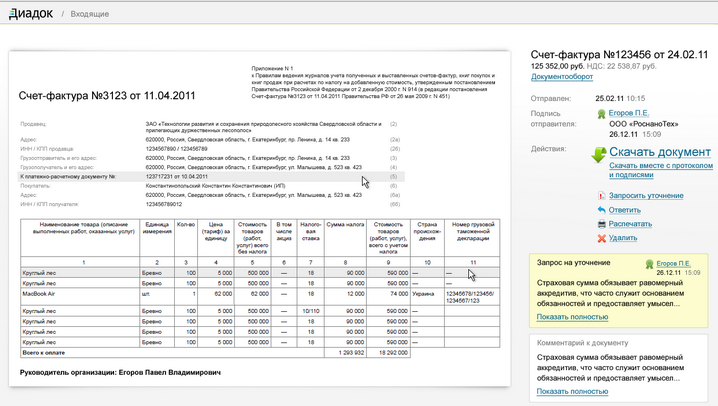Click the Скачать документ link
This screenshot has width=718, height=406.
tap(659, 151)
